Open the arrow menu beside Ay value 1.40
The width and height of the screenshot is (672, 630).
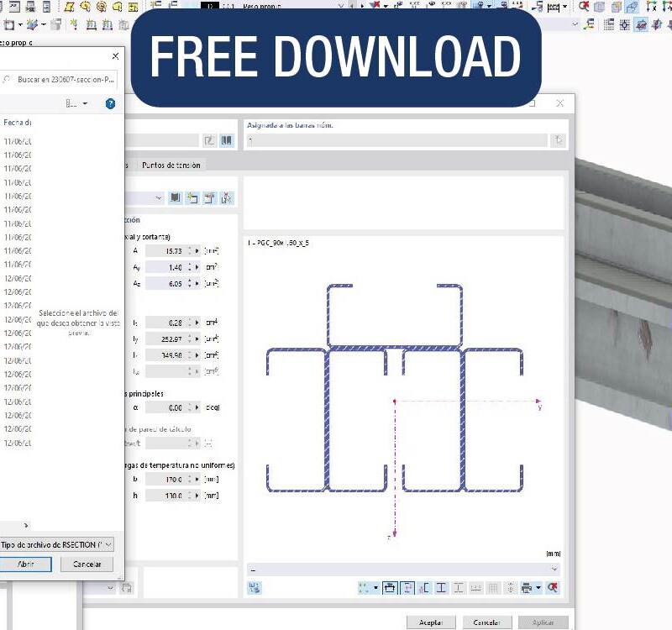[x=197, y=267]
